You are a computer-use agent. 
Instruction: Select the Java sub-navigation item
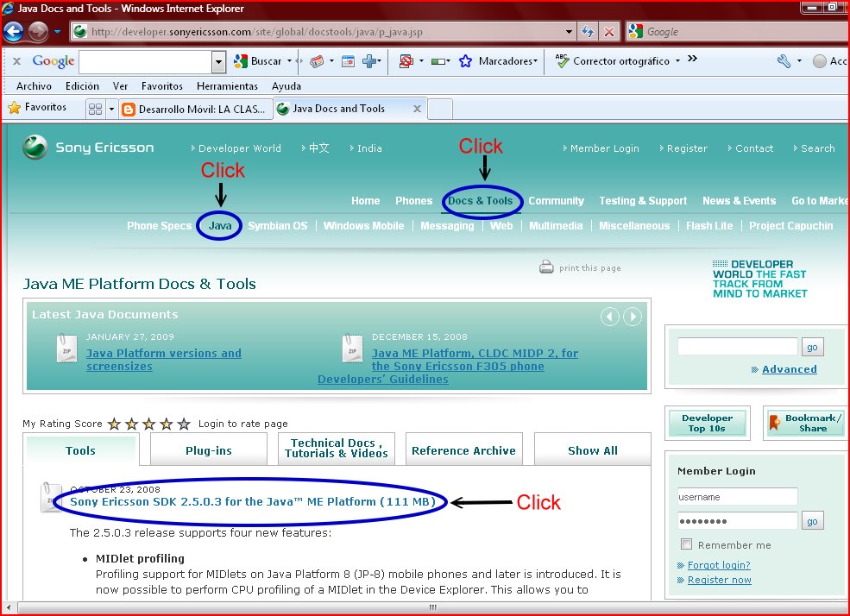pos(220,226)
